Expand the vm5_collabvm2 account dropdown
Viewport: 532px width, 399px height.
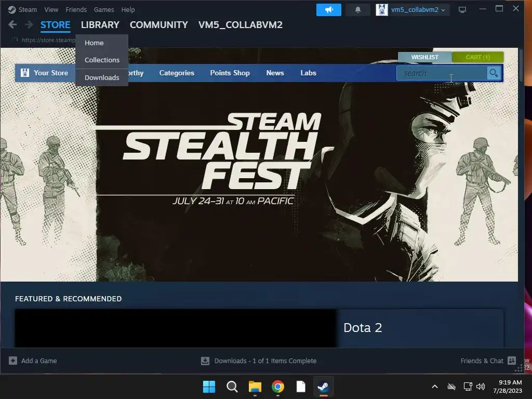point(418,10)
